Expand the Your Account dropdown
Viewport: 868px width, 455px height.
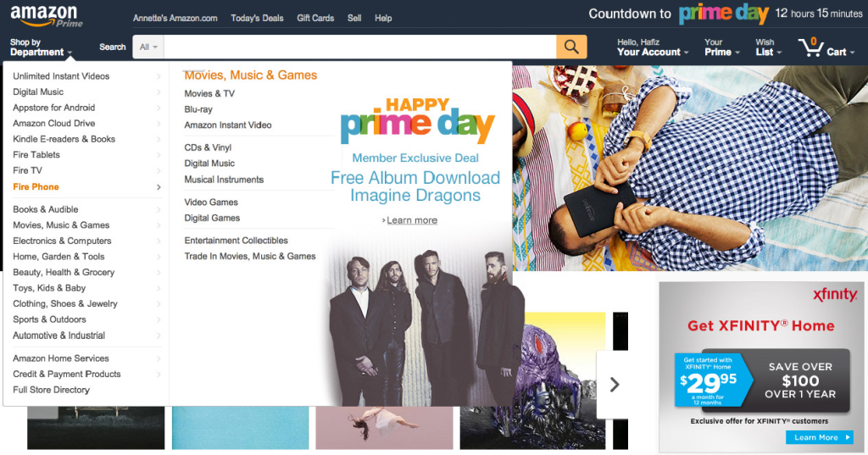tap(653, 47)
